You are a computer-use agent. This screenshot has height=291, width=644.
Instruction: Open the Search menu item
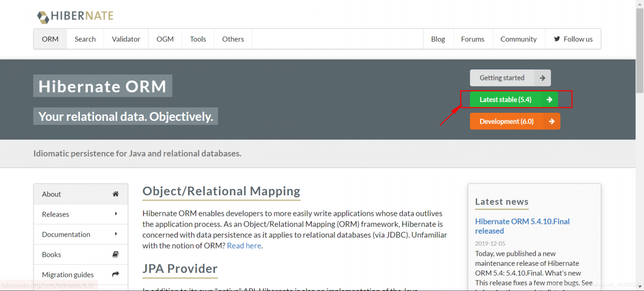click(x=85, y=39)
